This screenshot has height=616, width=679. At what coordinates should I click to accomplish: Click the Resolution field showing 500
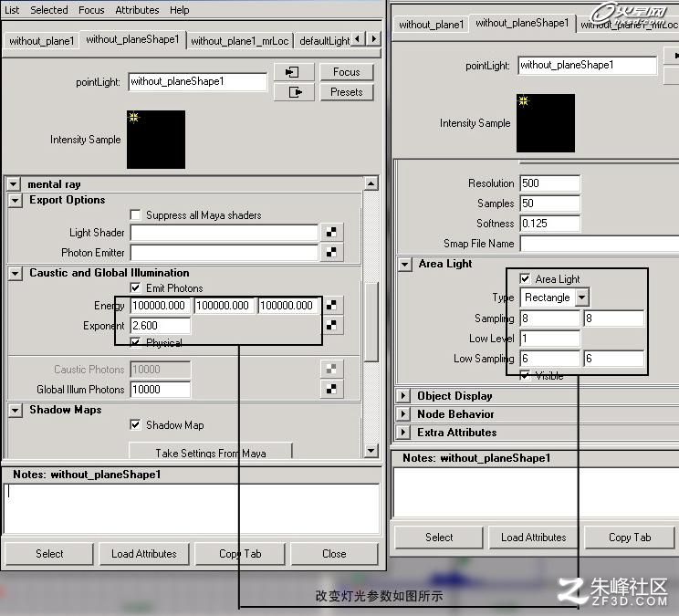coord(549,183)
